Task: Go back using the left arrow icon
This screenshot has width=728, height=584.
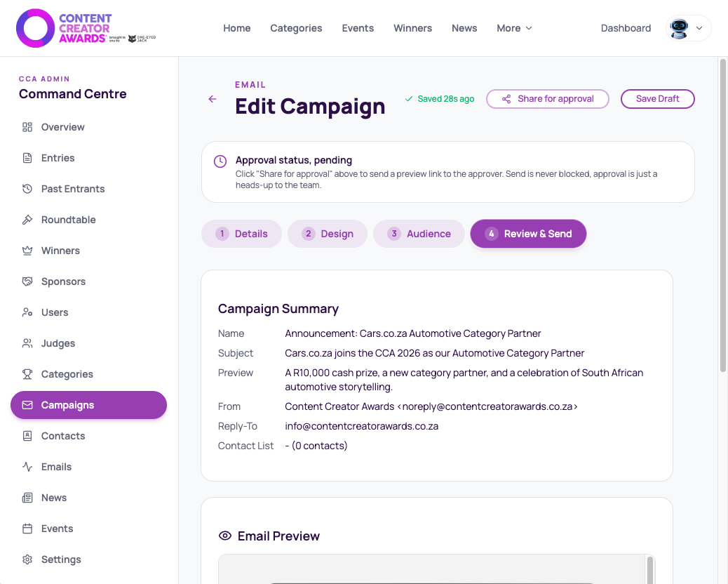Action: pos(213,99)
